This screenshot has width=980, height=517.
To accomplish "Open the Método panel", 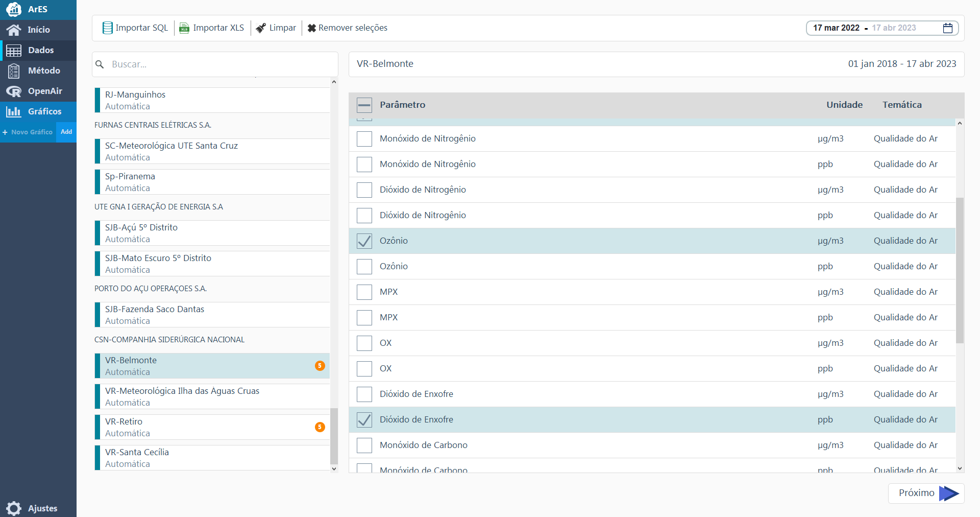I will pos(38,70).
